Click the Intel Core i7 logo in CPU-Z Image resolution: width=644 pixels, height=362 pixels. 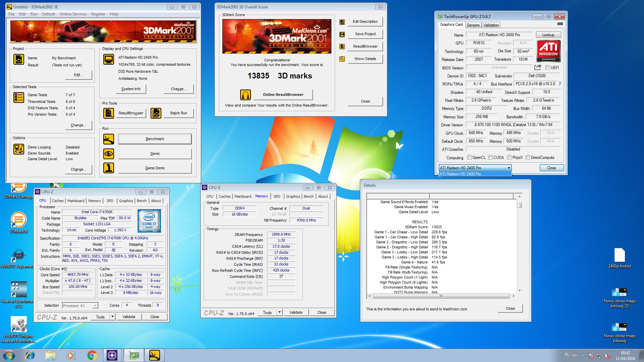149,221
